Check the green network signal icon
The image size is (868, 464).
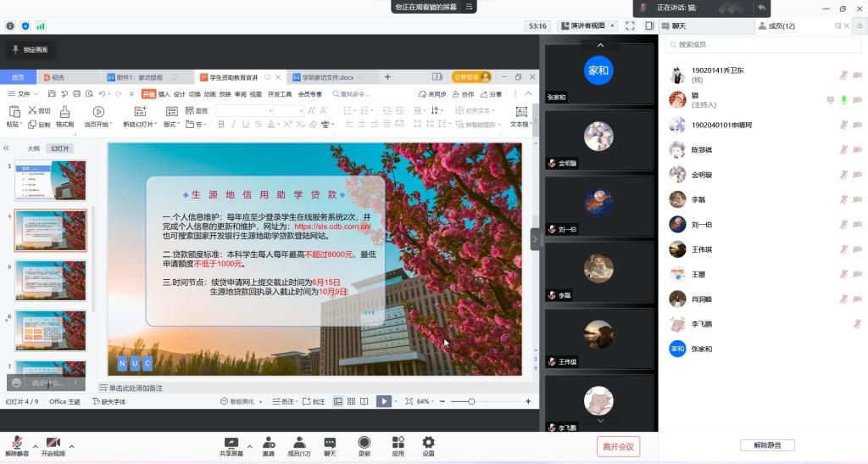pyautogui.click(x=41, y=26)
